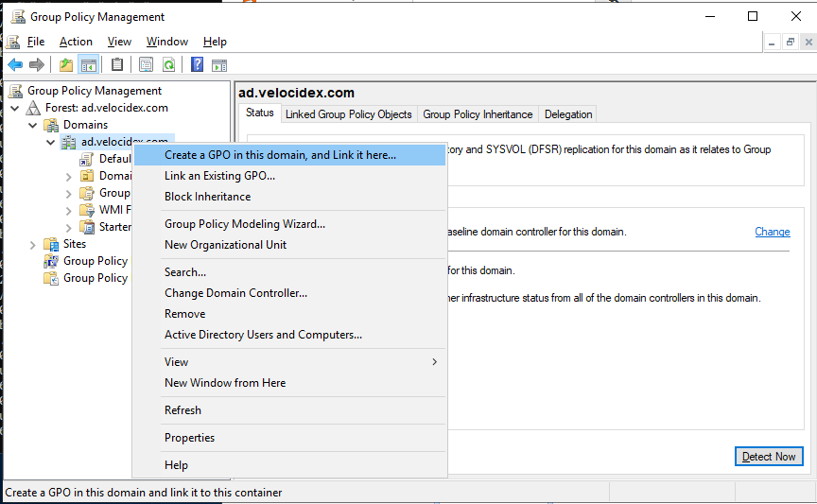Open the Delegation tab

(567, 114)
